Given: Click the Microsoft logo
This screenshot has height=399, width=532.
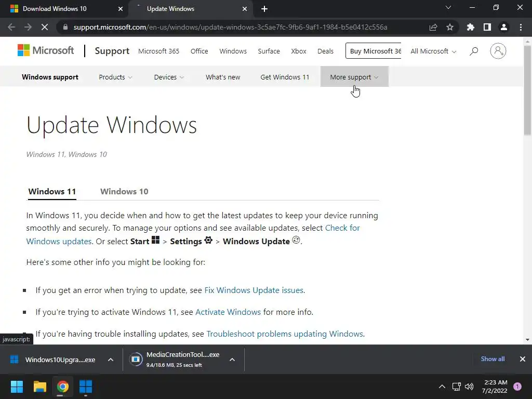Looking at the screenshot, I should click(46, 50).
